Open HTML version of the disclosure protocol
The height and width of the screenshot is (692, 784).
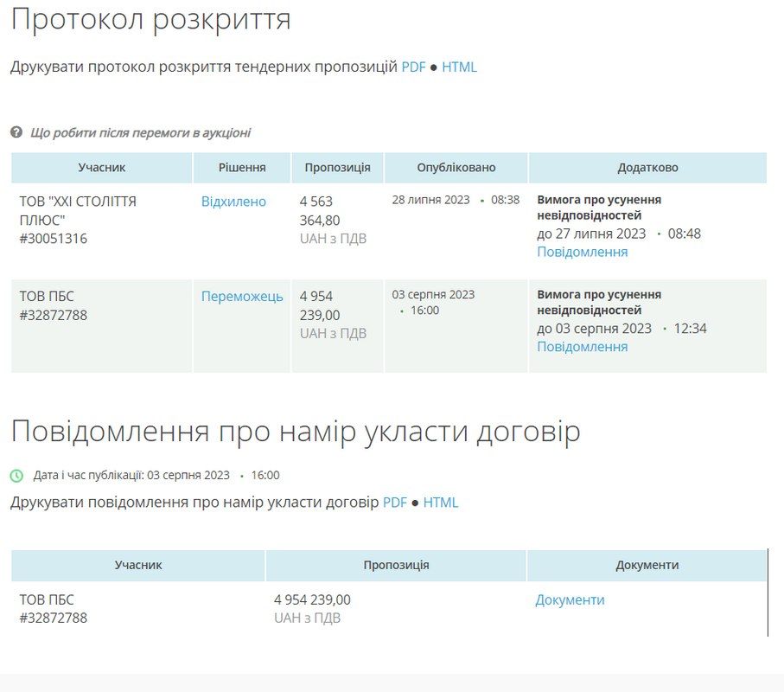tap(461, 66)
